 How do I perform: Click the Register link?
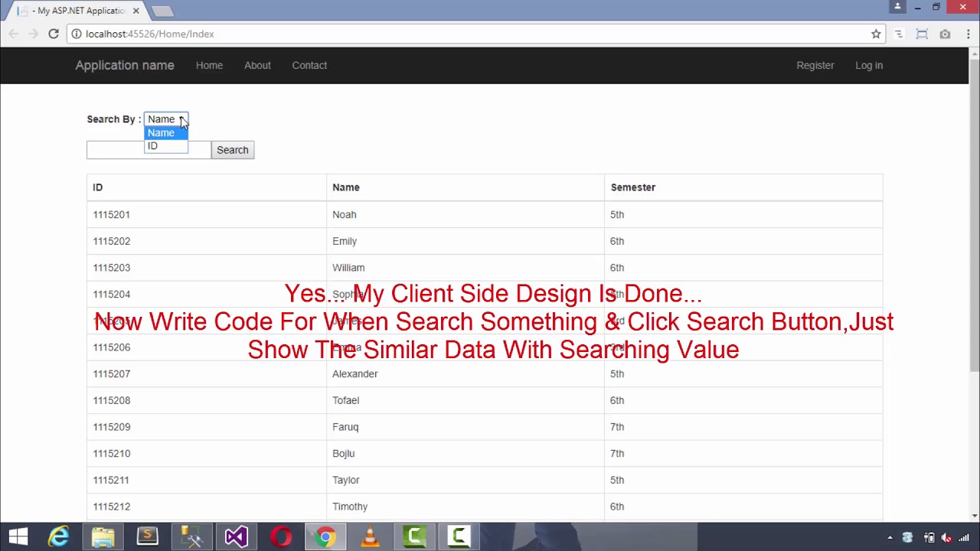815,65
